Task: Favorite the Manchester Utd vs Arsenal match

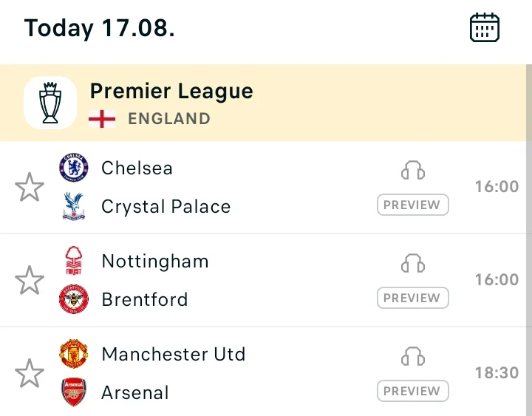Action: [30, 373]
